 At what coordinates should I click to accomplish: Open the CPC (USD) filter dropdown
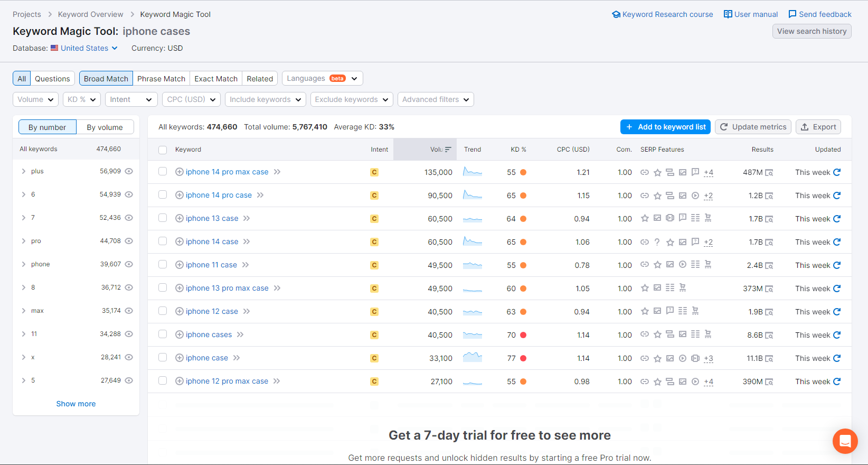coord(191,99)
